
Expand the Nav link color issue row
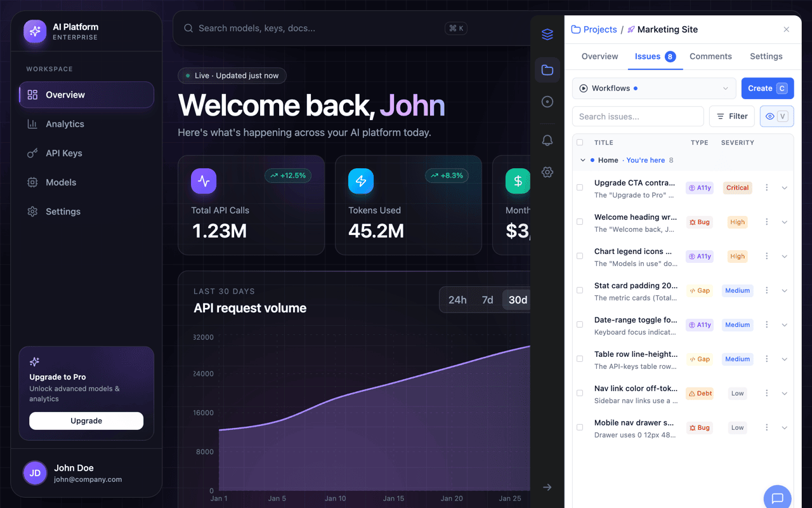point(785,394)
